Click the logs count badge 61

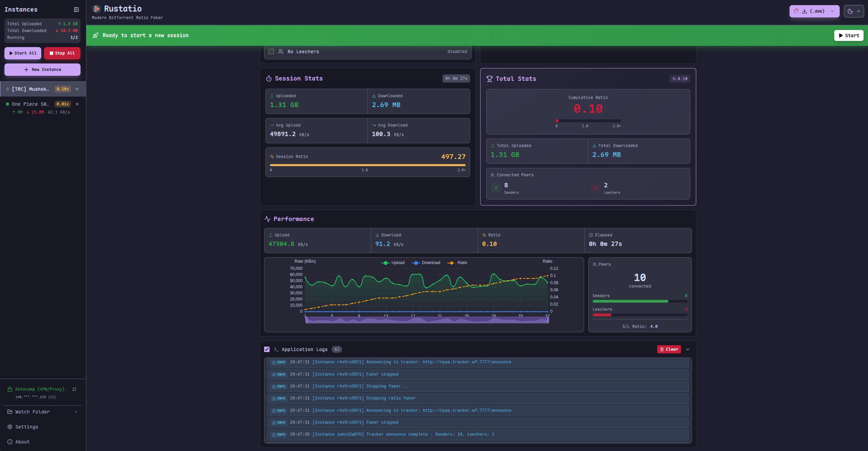(337, 349)
